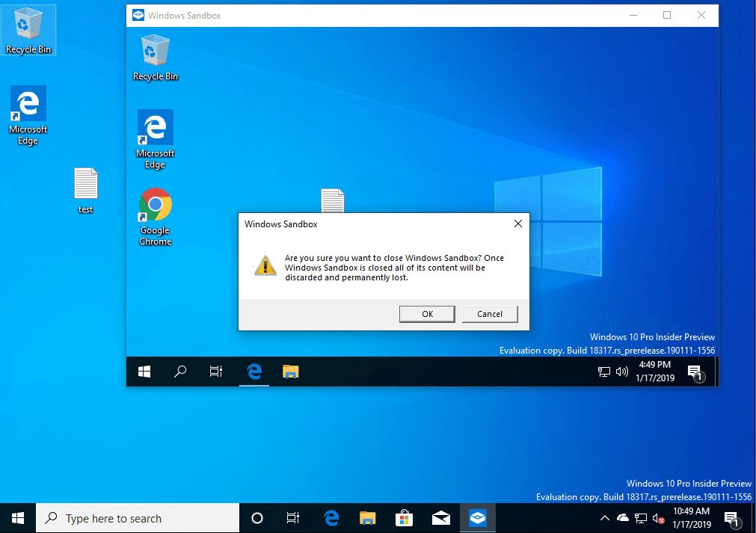Launch Microsoft Edge from the sandbox desktop
Image resolution: width=756 pixels, height=533 pixels.
click(x=155, y=127)
